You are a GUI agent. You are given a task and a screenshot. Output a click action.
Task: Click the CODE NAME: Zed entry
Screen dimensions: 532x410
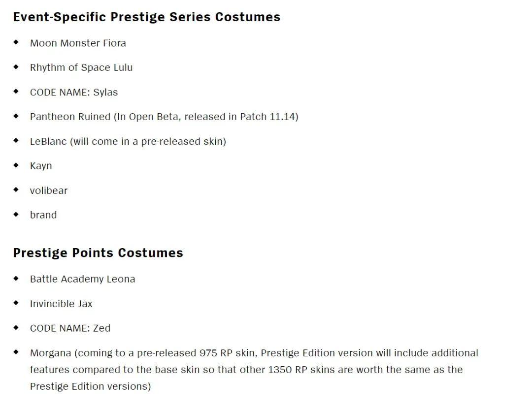click(70, 328)
